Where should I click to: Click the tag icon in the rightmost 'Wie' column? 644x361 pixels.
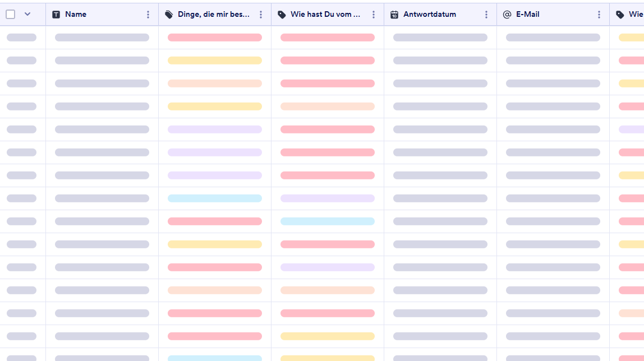pos(620,15)
